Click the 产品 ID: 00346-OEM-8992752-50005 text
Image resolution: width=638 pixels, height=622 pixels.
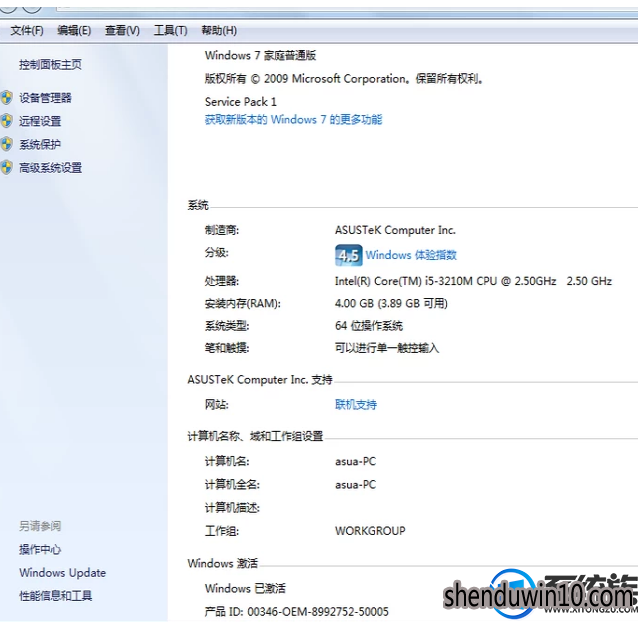click(297, 612)
